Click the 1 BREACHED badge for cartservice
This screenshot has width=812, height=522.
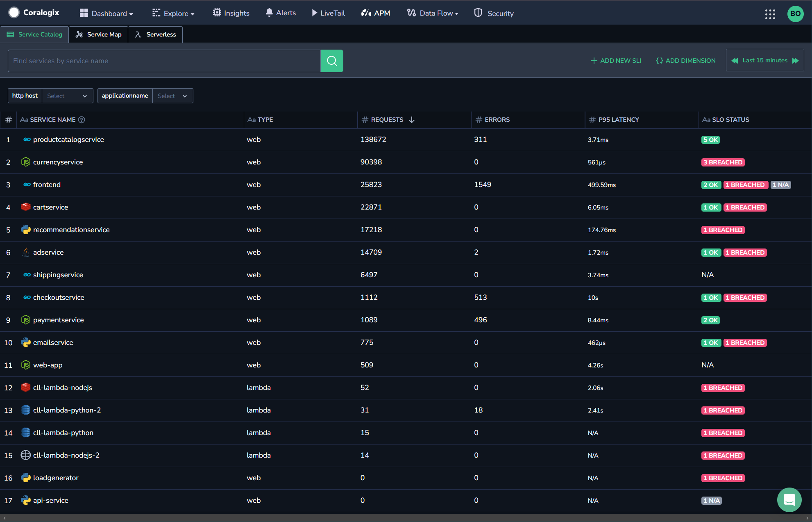[745, 207]
